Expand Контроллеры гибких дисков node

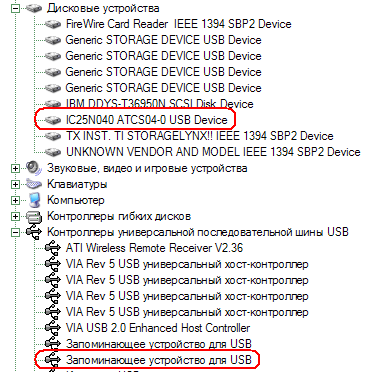[15, 216]
